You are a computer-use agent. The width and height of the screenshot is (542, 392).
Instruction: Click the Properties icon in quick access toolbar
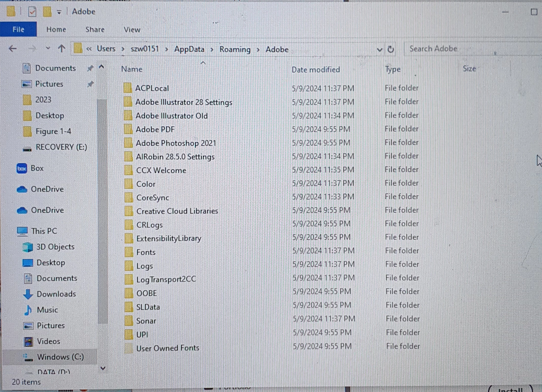tap(32, 12)
